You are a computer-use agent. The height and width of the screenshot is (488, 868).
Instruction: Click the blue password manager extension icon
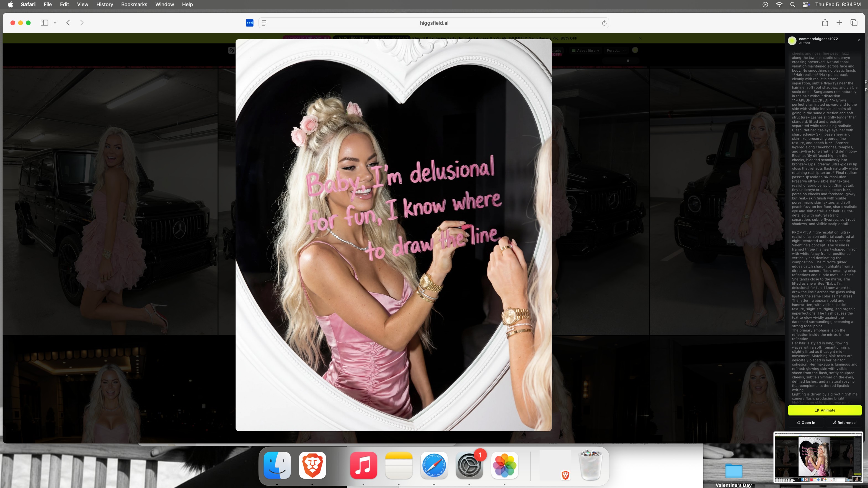[x=249, y=23]
